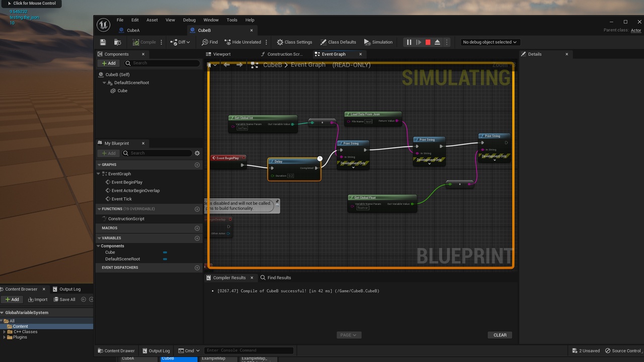Add a new function with the plus icon
Image resolution: width=644 pixels, height=362 pixels.
click(197, 209)
